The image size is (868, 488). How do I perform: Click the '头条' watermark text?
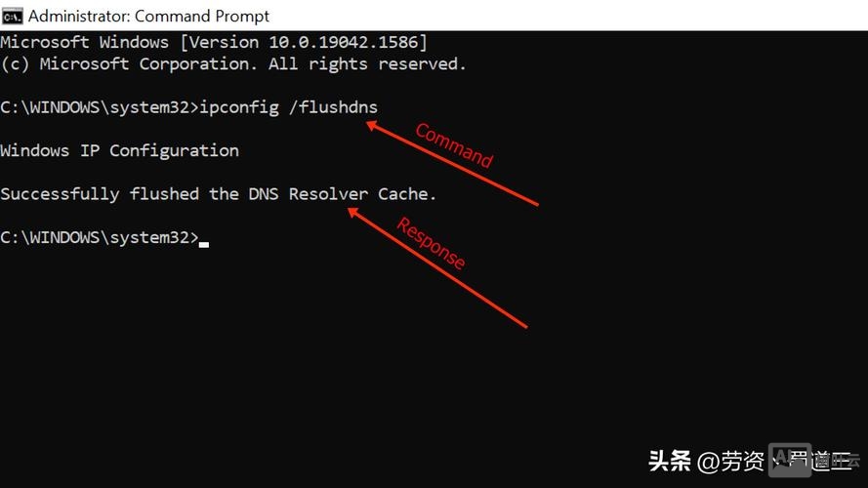coord(670,461)
